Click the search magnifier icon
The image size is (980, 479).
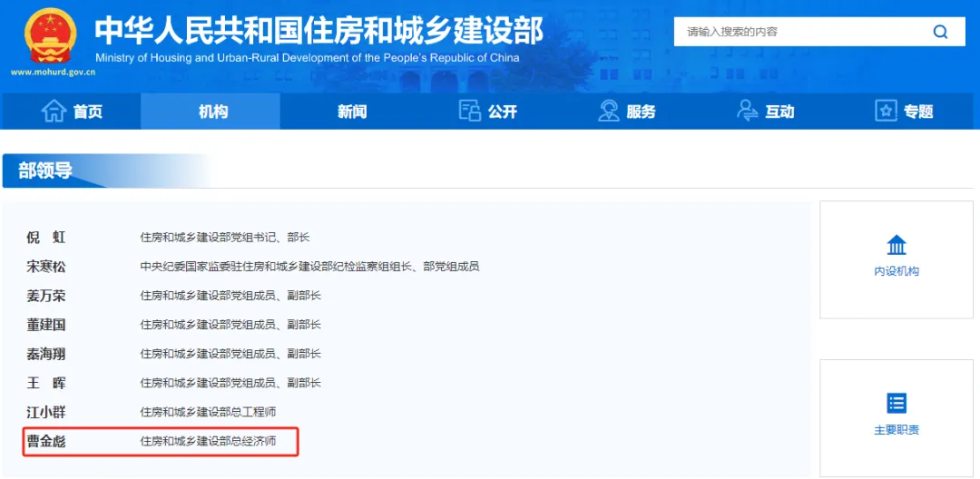click(x=940, y=32)
